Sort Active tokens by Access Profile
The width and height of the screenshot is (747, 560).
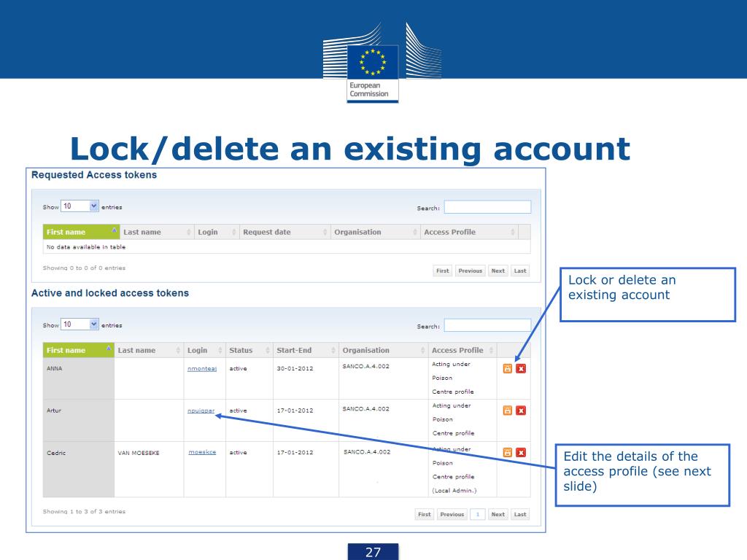462,350
